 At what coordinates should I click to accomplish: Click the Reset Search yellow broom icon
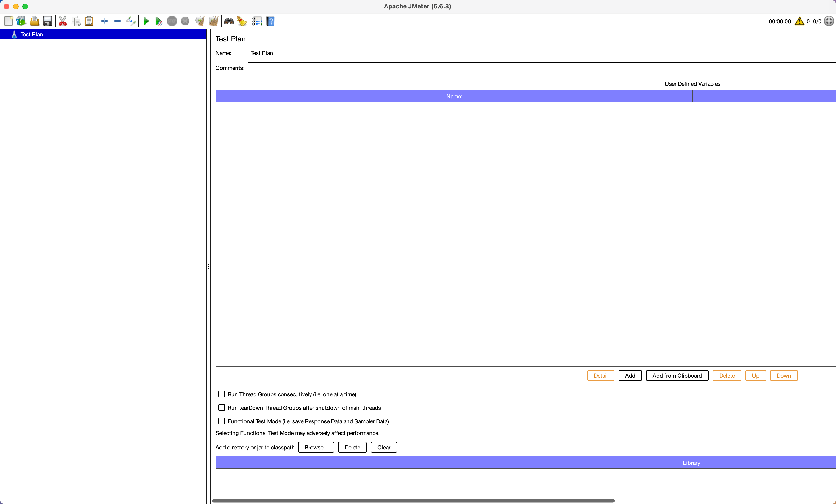point(242,21)
